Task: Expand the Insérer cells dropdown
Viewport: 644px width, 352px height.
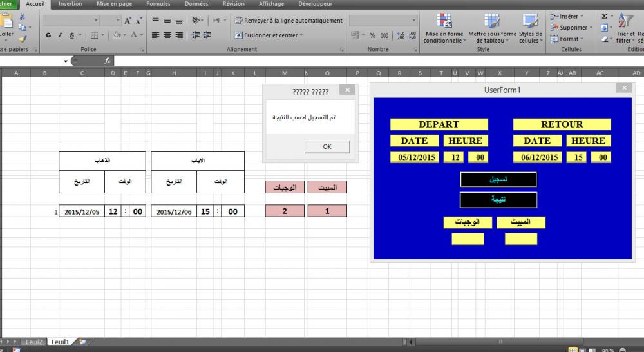Action: pyautogui.click(x=582, y=17)
